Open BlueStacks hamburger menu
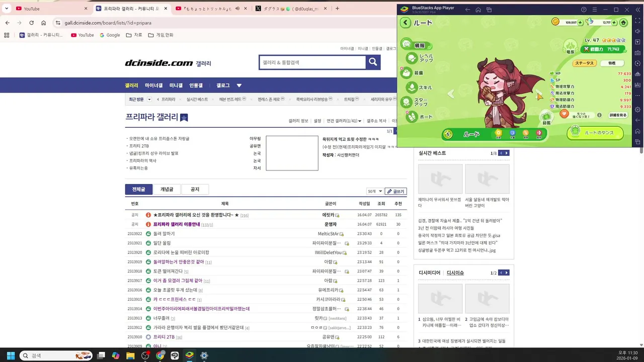This screenshot has height=362, width=644. point(595,10)
